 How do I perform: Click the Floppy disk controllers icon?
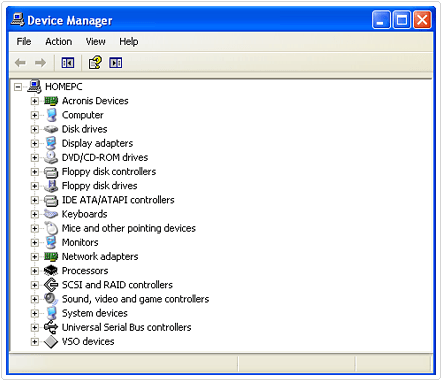51,172
